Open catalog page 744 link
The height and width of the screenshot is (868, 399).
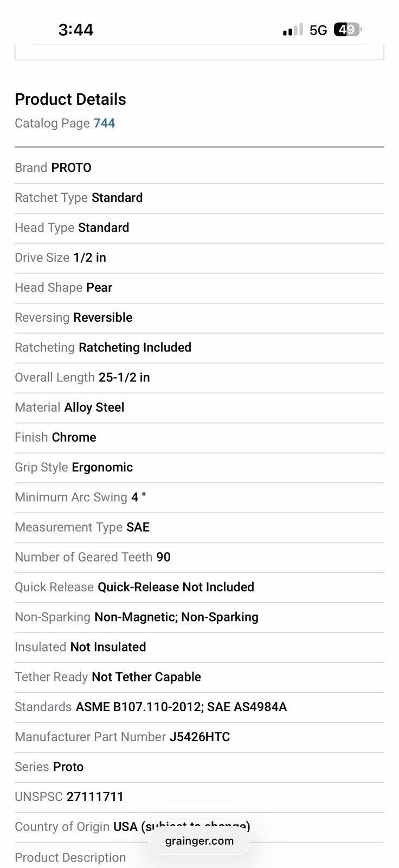[104, 123]
